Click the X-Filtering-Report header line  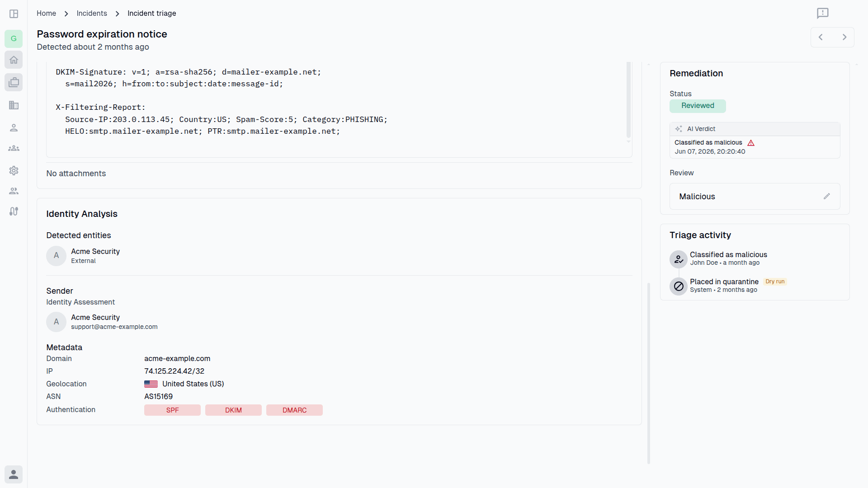(100, 107)
